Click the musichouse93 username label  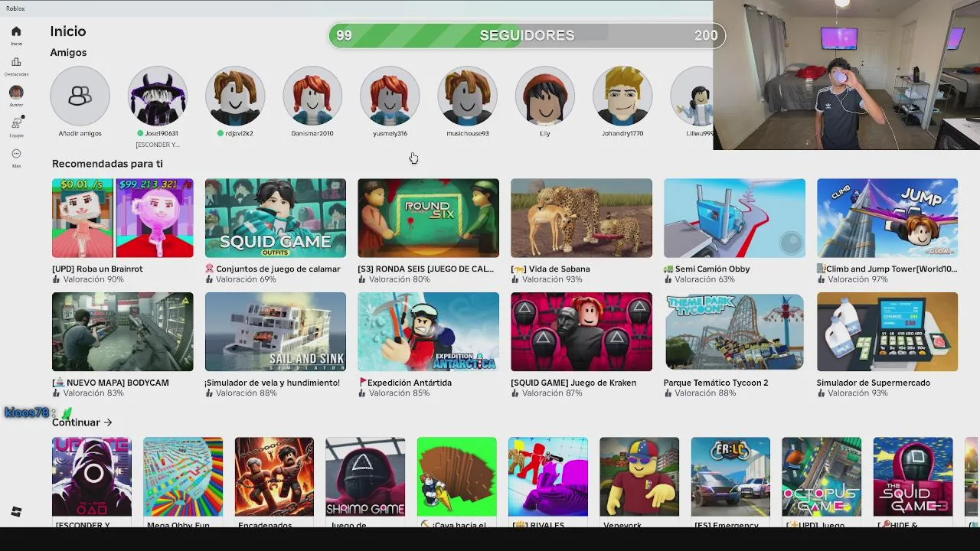[x=468, y=133]
